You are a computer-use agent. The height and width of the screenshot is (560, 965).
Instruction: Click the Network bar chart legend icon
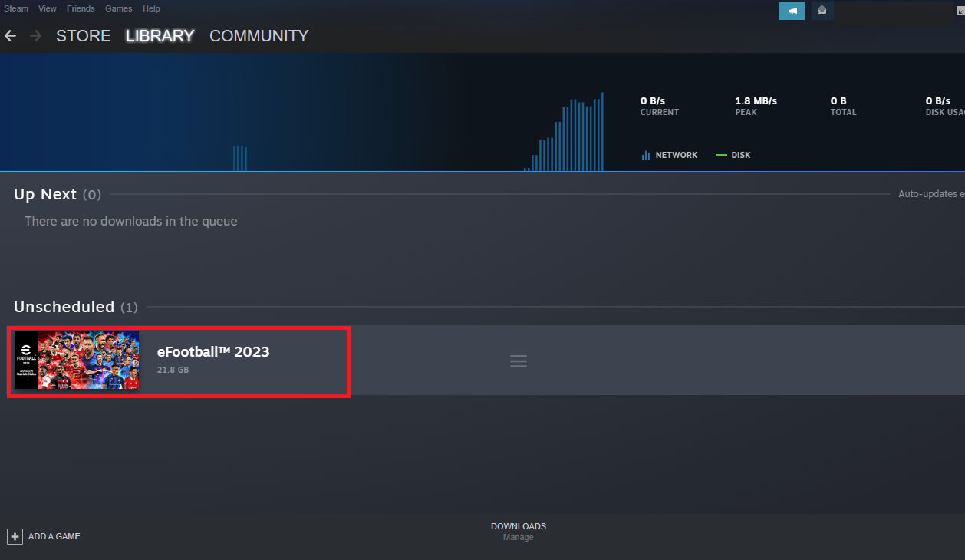tap(646, 156)
